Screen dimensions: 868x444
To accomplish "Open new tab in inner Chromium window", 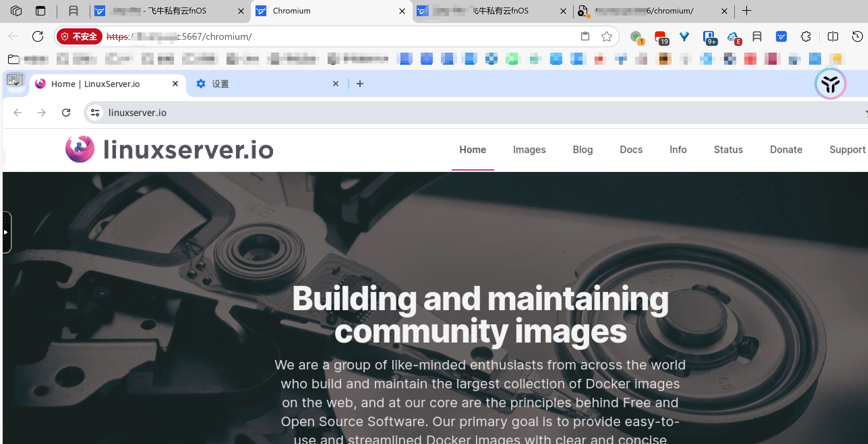I will (x=360, y=84).
